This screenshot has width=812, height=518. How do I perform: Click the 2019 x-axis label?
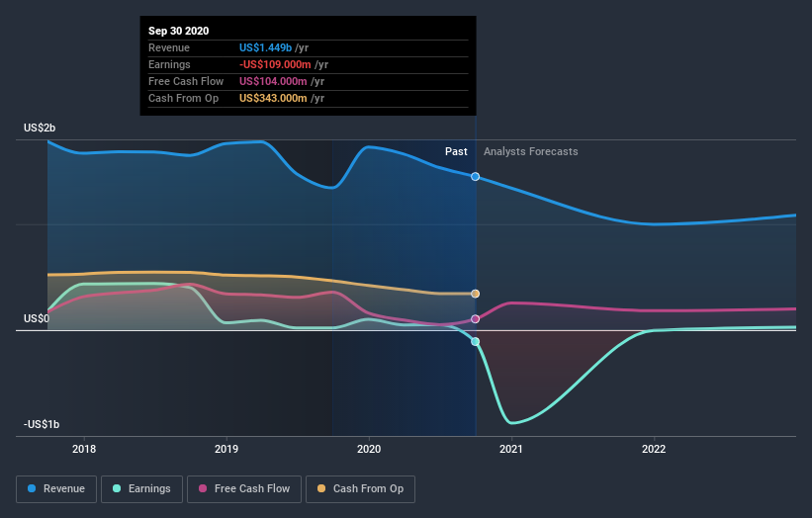coord(226,449)
